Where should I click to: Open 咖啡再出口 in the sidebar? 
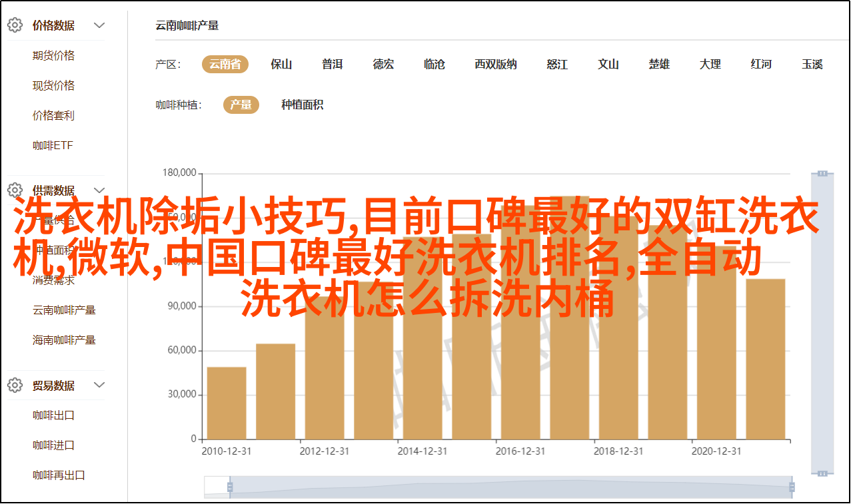coord(59,475)
